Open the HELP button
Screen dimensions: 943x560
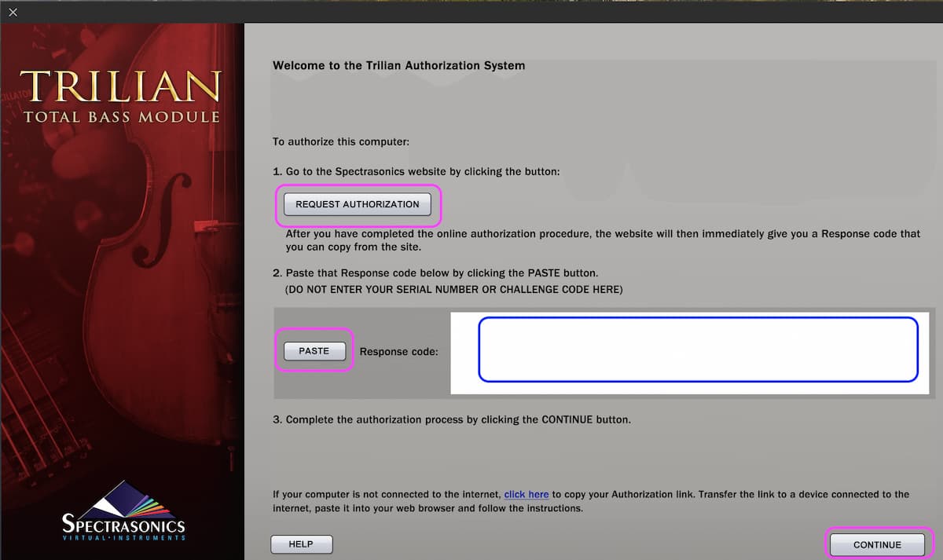click(301, 544)
